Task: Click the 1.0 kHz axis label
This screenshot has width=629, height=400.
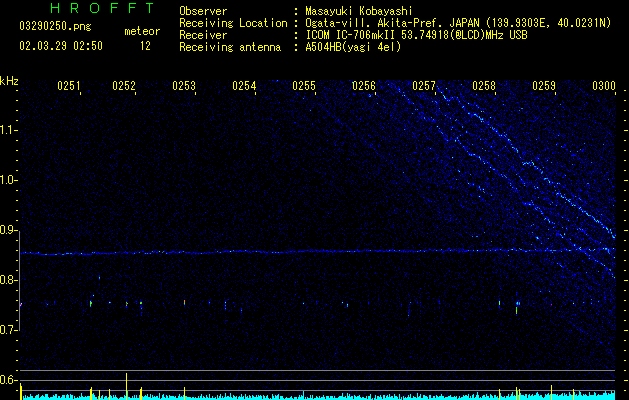Action: click(8, 180)
